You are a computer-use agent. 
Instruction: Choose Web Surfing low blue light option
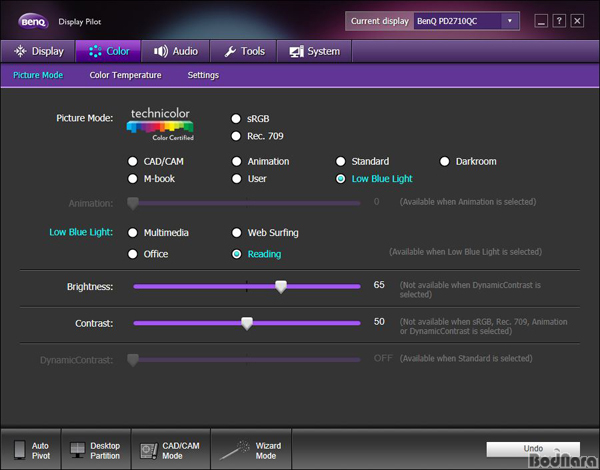236,233
